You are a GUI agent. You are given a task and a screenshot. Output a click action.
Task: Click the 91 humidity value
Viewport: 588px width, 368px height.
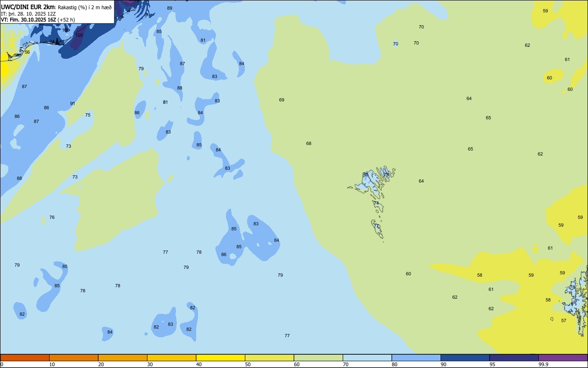(73, 104)
